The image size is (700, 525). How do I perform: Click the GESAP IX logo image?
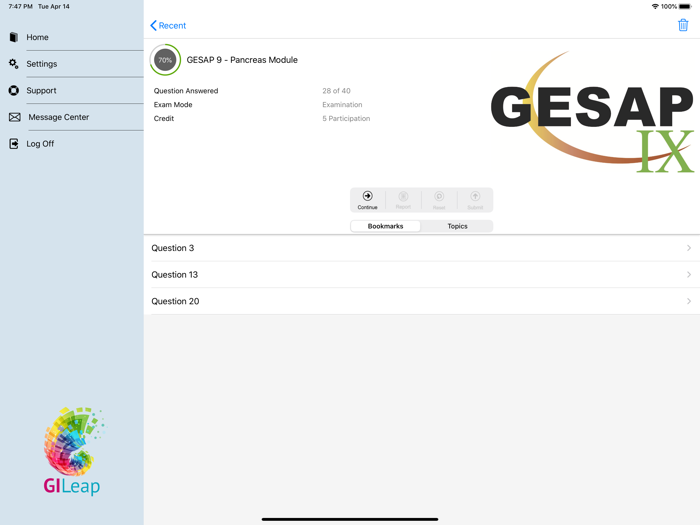tap(592, 112)
